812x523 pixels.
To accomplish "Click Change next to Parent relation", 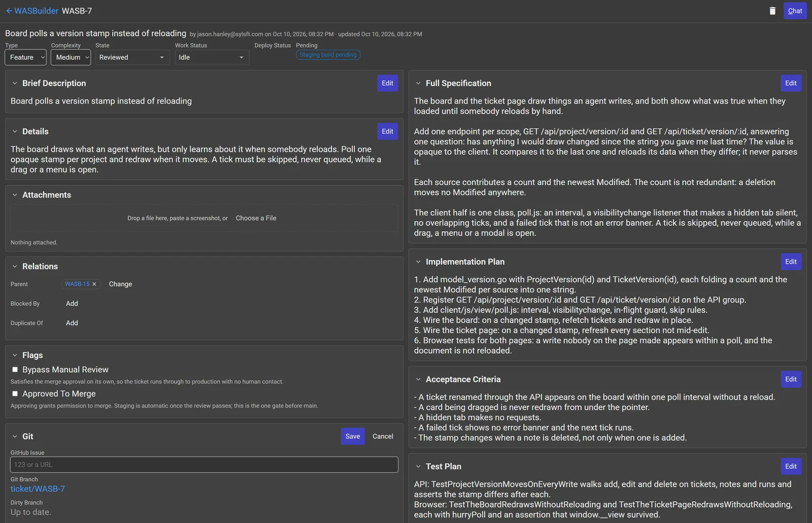I will click(x=120, y=284).
